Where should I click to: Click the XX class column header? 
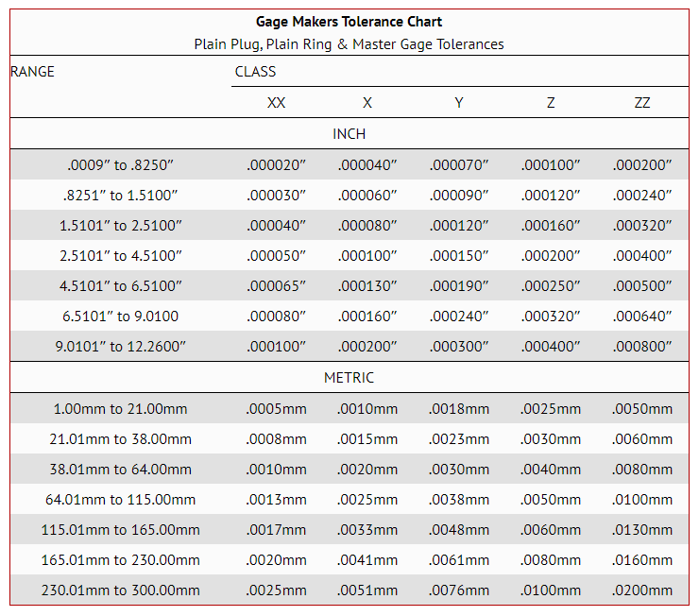tap(276, 103)
